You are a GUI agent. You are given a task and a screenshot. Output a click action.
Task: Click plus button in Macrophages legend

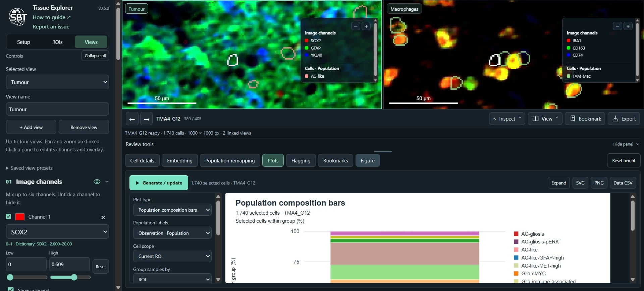click(628, 26)
